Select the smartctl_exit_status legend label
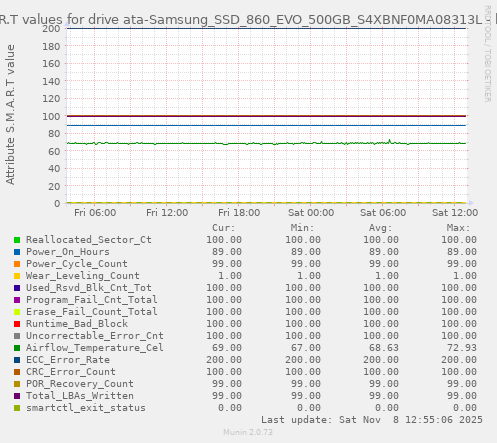 point(86,408)
